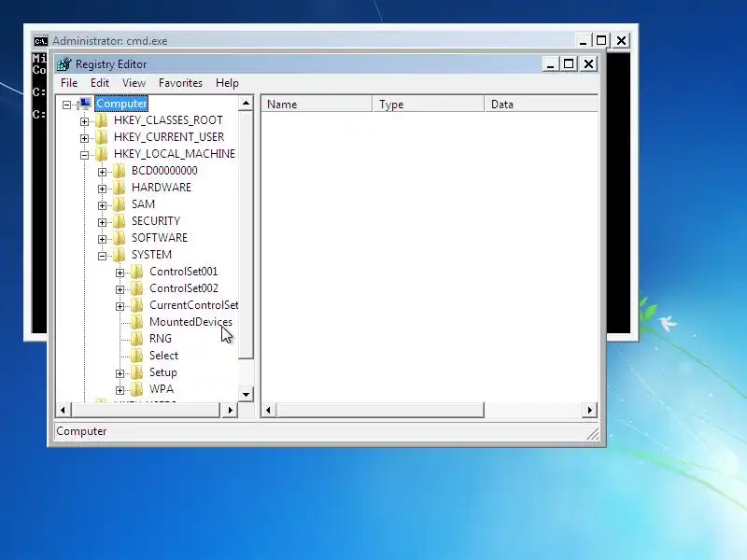747x560 pixels.
Task: Click the WPA folder icon
Action: tap(137, 389)
